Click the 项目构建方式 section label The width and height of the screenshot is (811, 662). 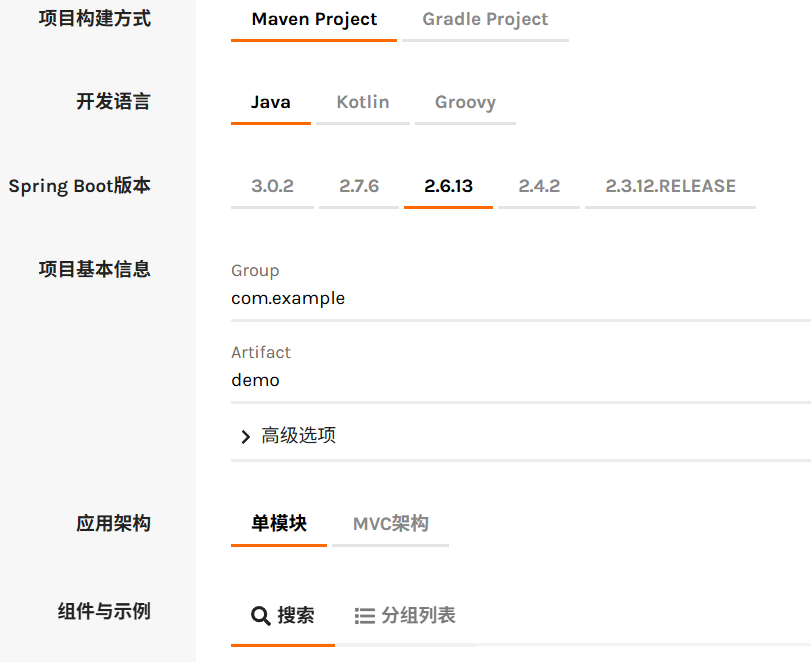tap(95, 19)
